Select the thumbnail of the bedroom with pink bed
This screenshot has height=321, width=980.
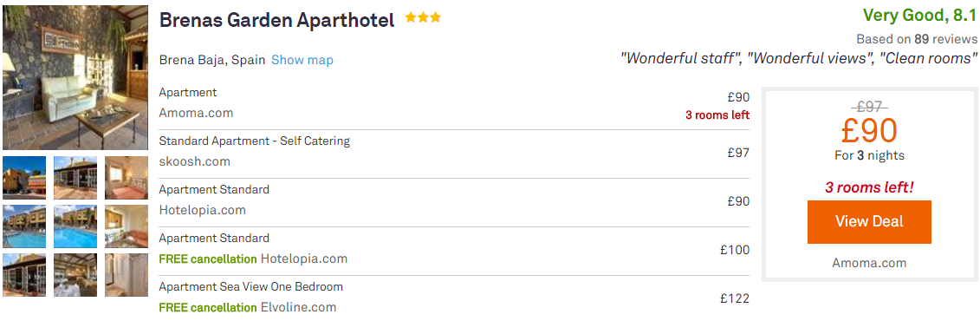coord(127,177)
